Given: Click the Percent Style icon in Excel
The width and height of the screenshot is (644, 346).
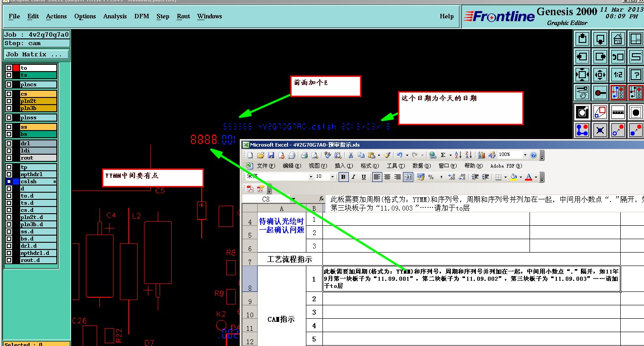Looking at the screenshot, I should click(431, 177).
